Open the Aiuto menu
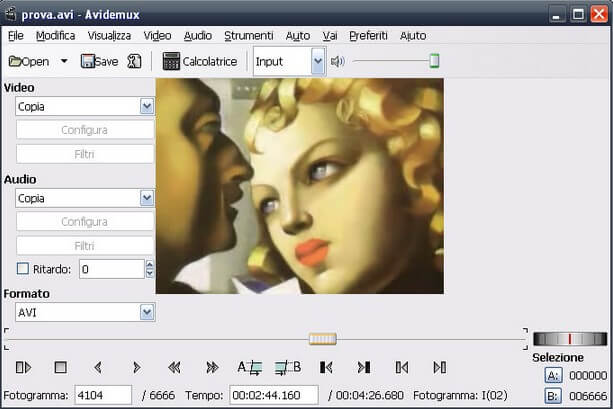 click(413, 36)
